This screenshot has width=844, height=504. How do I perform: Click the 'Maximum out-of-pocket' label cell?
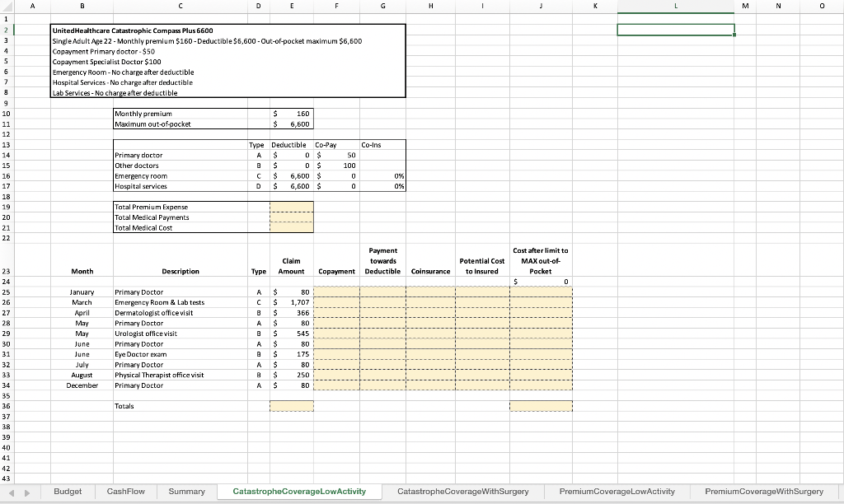pyautogui.click(x=181, y=124)
